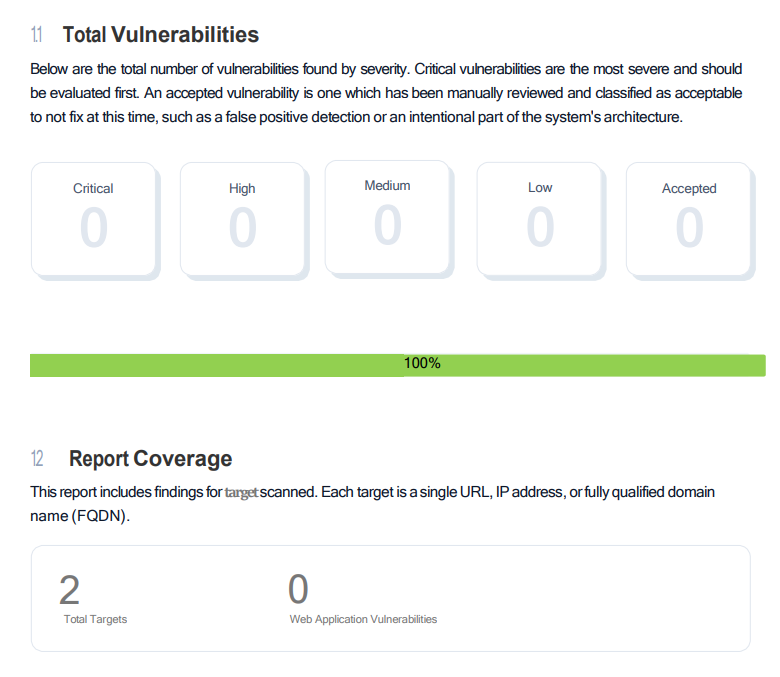This screenshot has height=677, width=780.
Task: Select the High severity label
Action: pyautogui.click(x=242, y=188)
